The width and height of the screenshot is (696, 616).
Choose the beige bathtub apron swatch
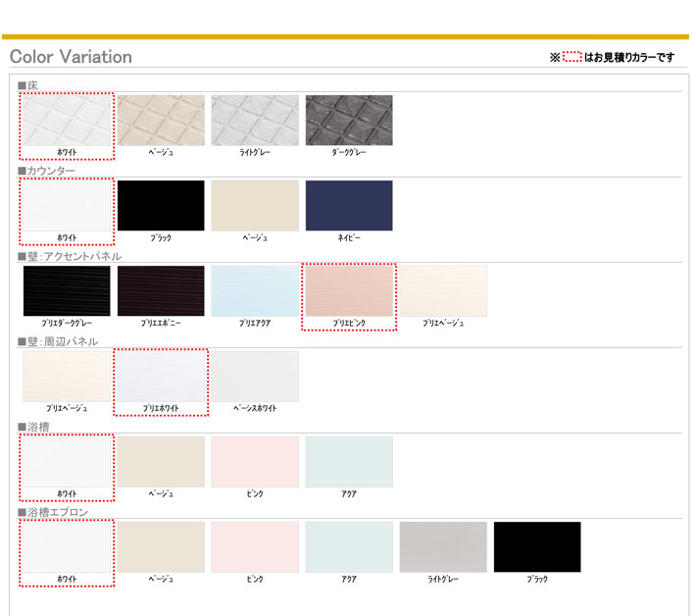tap(161, 546)
